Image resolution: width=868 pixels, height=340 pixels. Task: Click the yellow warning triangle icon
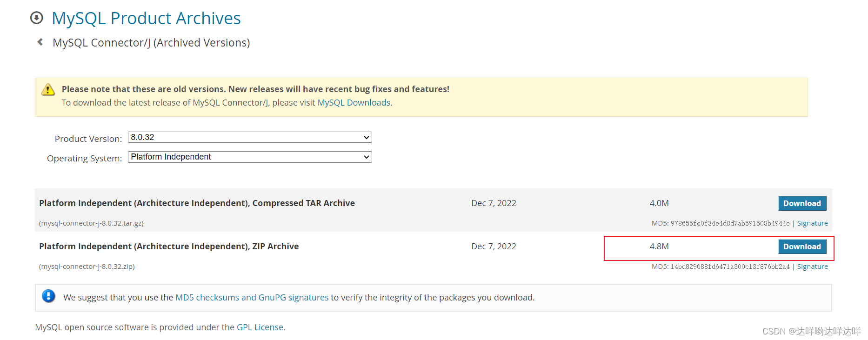(48, 89)
